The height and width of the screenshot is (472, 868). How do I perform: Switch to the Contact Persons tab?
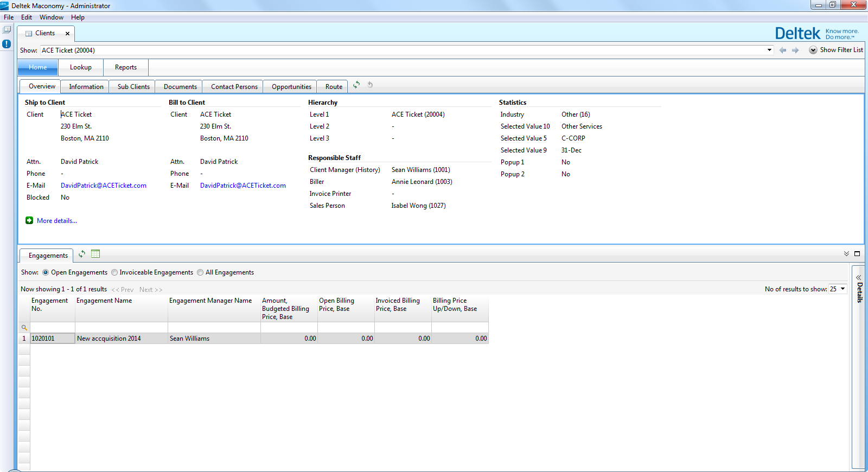[234, 87]
